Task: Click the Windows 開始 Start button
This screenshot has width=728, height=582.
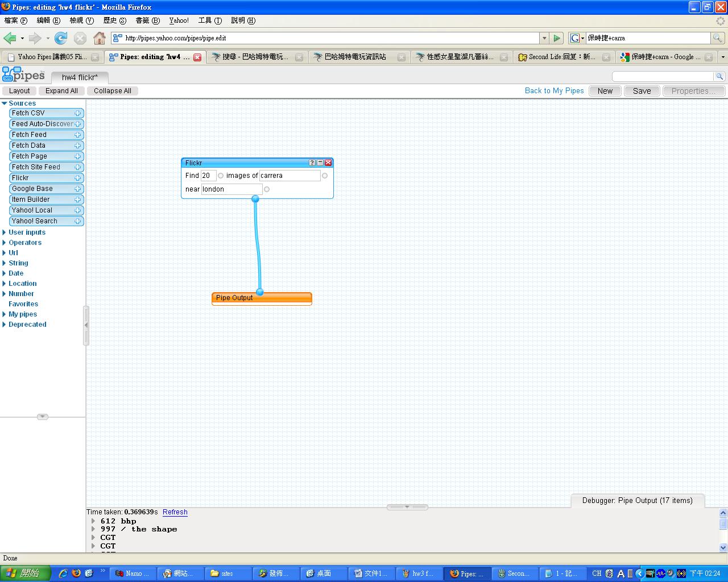Action: click(25, 573)
